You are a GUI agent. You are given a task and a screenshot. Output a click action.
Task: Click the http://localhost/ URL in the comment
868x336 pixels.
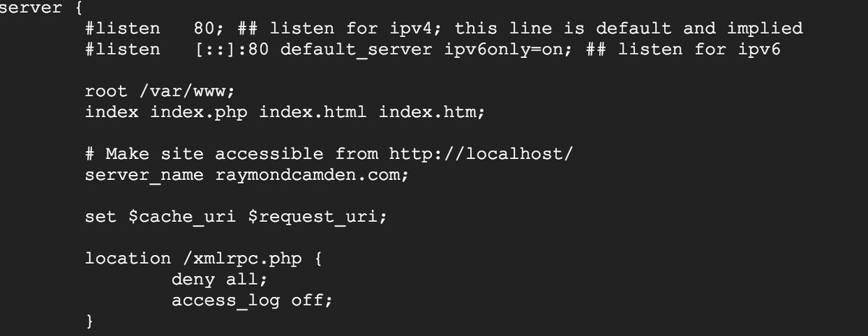pos(482,155)
